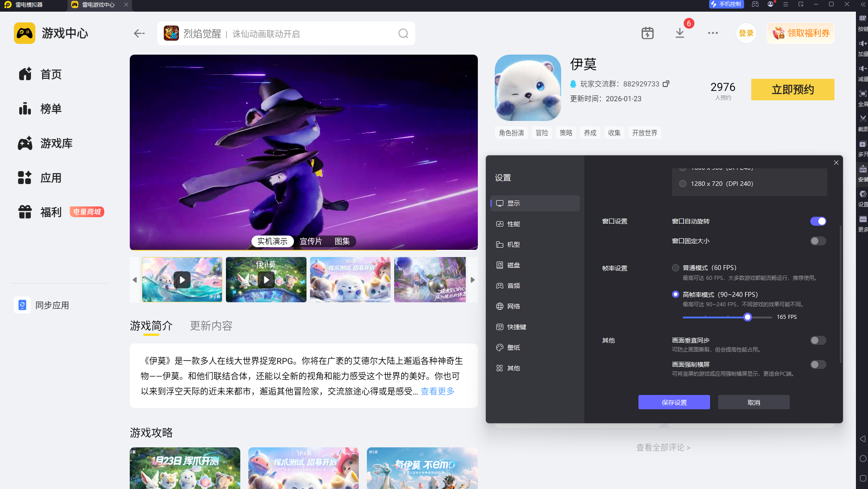Open the downloads icon with badge
Screen dimensions: 868x489
680,33
